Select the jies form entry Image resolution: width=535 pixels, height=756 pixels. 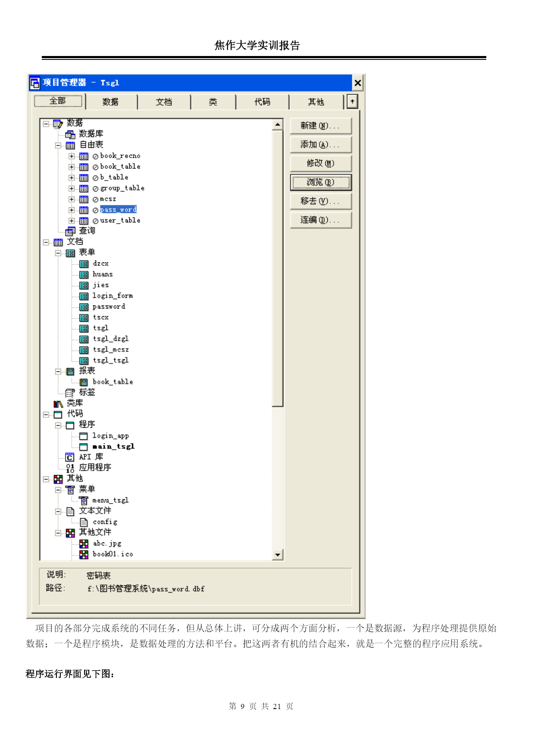pos(101,285)
